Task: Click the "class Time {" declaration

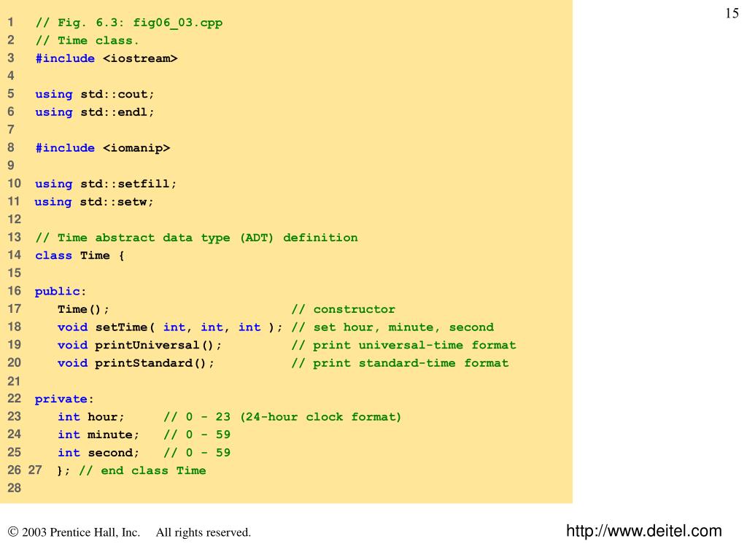Action: click(80, 256)
